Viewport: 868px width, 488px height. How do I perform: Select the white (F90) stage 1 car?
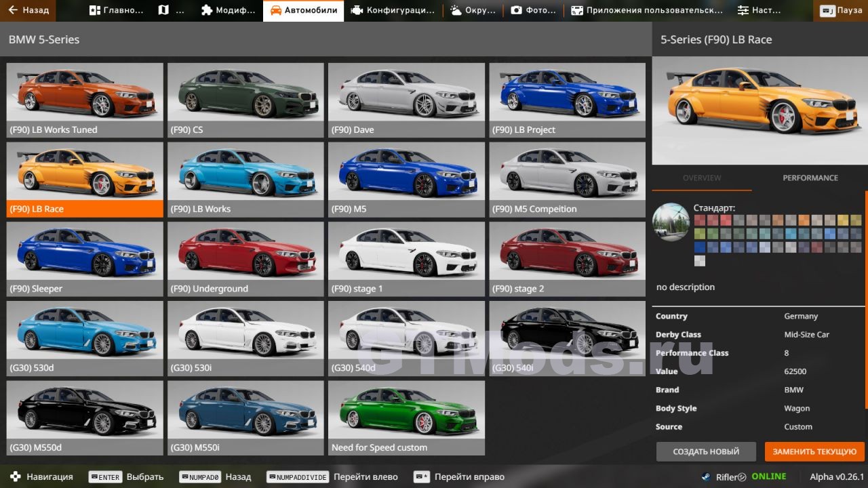click(406, 259)
